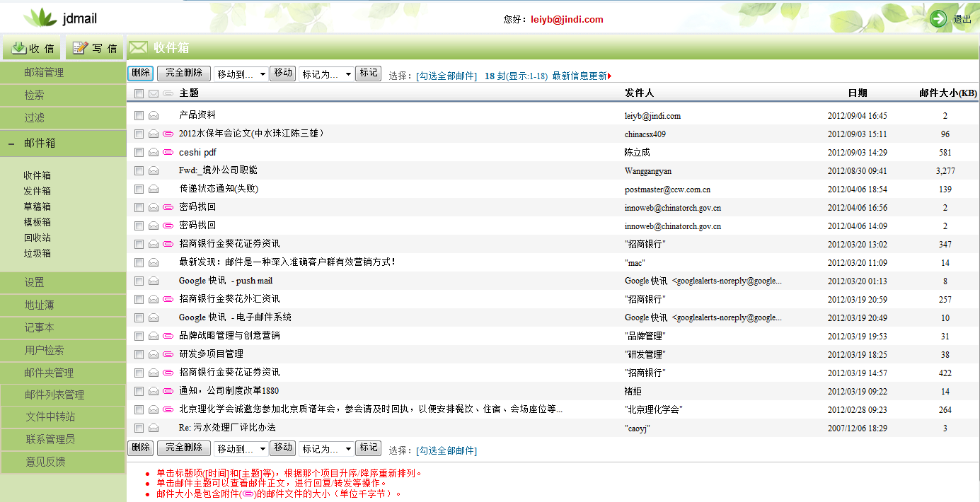Open the 垃圾箱 folder
This screenshot has height=502, width=980.
(37, 253)
